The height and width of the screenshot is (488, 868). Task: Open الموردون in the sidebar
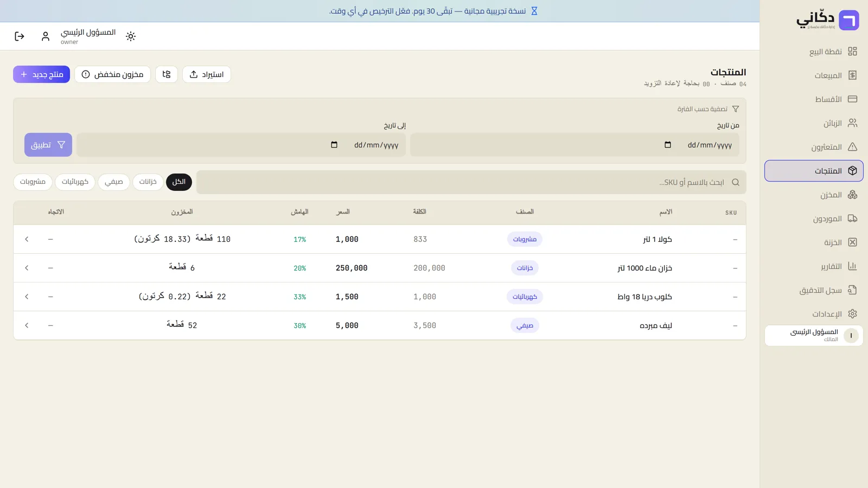814,219
